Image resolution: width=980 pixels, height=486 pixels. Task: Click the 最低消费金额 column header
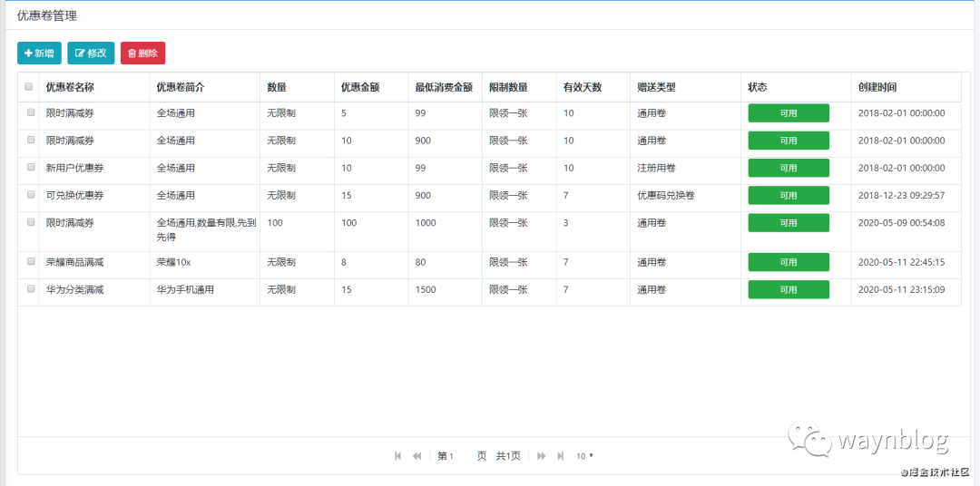tap(444, 87)
